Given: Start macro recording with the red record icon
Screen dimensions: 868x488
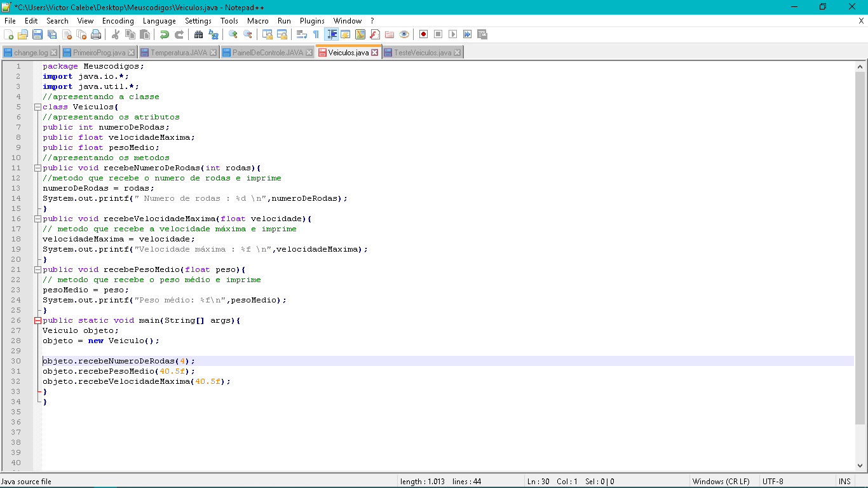Looking at the screenshot, I should click(x=423, y=34).
